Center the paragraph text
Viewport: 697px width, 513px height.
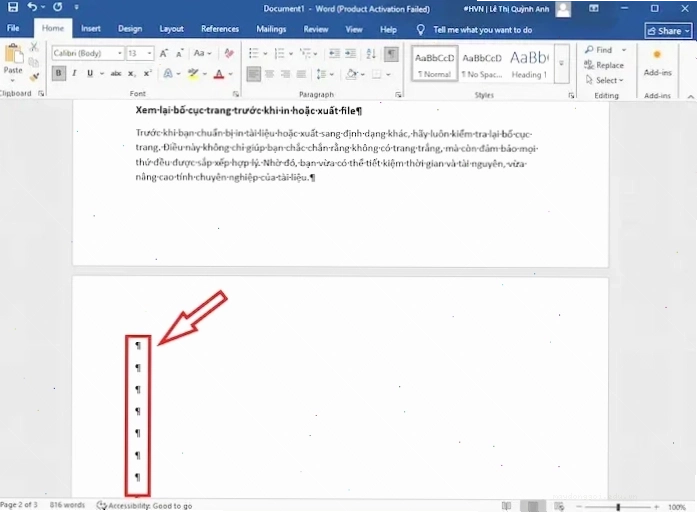point(269,74)
